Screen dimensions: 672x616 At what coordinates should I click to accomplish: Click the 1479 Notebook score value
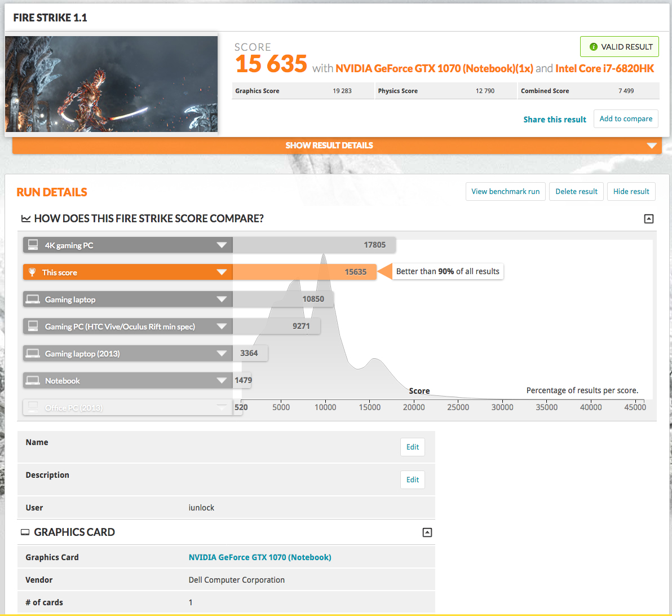[x=243, y=380]
